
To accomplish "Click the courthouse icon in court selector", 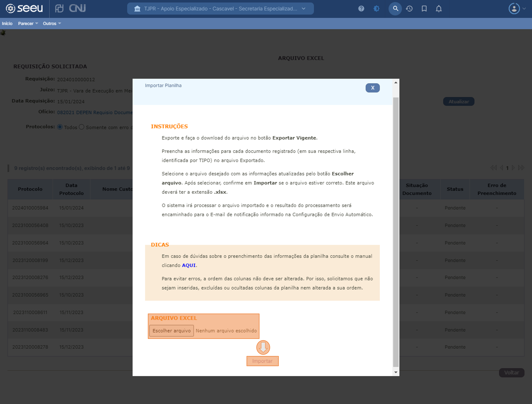I will tap(137, 9).
